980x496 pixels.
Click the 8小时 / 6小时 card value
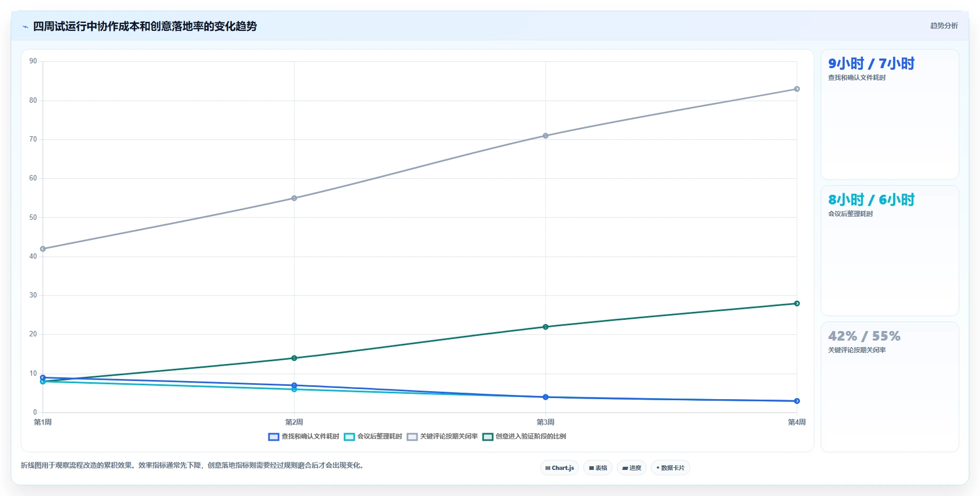pyautogui.click(x=871, y=200)
